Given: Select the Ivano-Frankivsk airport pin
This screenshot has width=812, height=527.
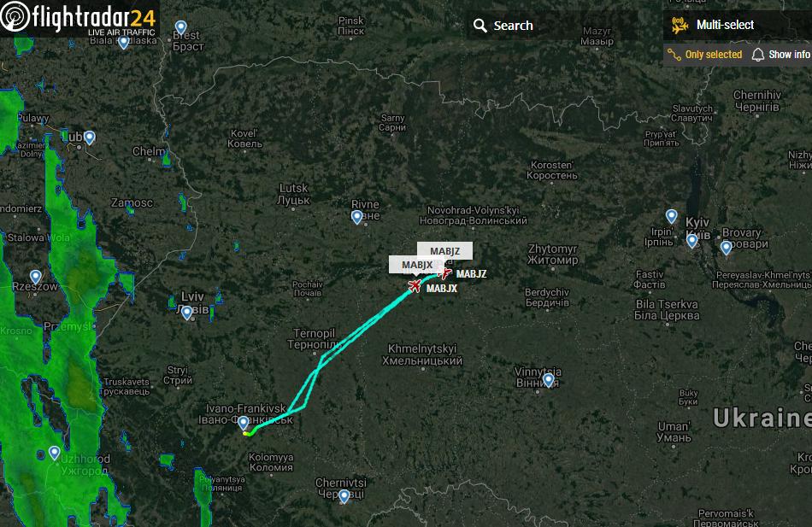Looking at the screenshot, I should point(244,423).
